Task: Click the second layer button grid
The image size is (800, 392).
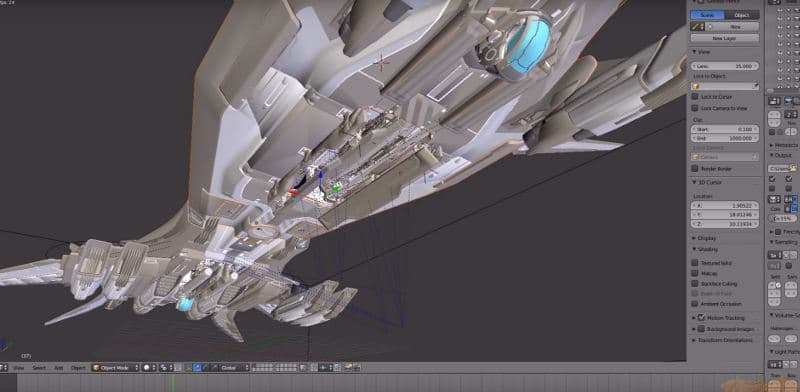Action: [286, 368]
